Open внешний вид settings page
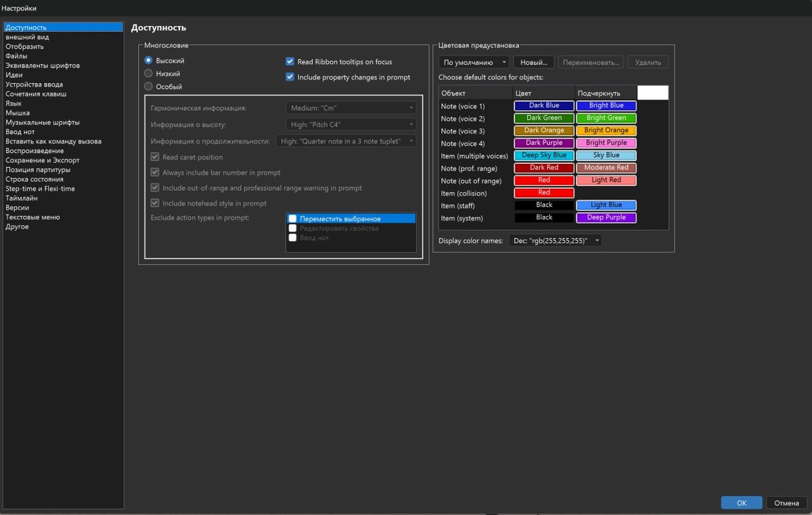Viewport: 812px width, 515px height. pos(64,37)
